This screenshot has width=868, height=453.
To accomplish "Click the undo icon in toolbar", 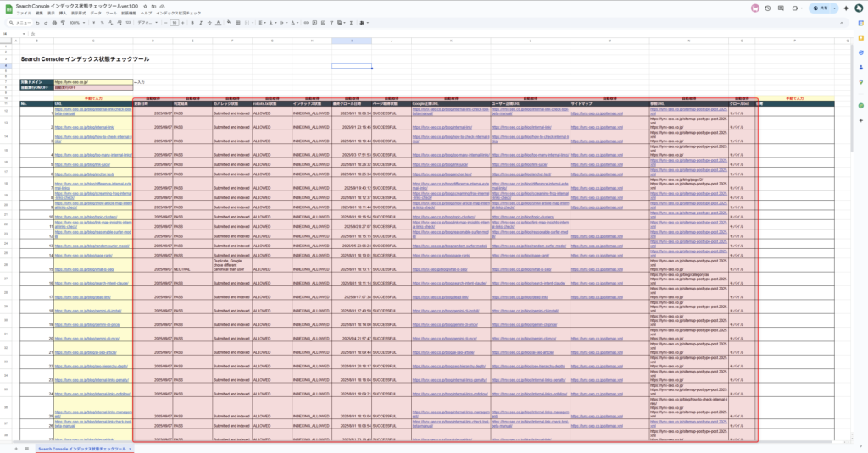I will [x=36, y=23].
